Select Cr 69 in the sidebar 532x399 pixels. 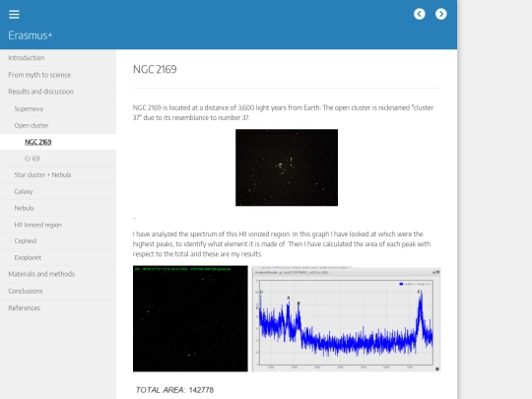click(x=58, y=159)
